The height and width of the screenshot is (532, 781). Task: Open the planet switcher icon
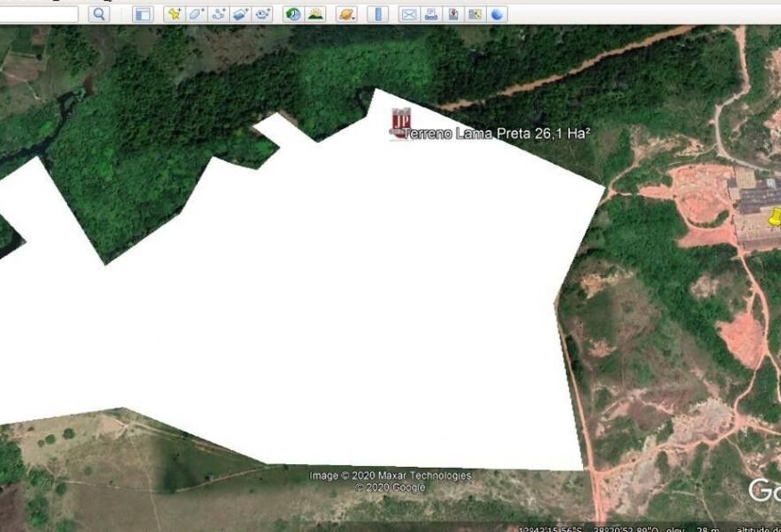pos(346,14)
